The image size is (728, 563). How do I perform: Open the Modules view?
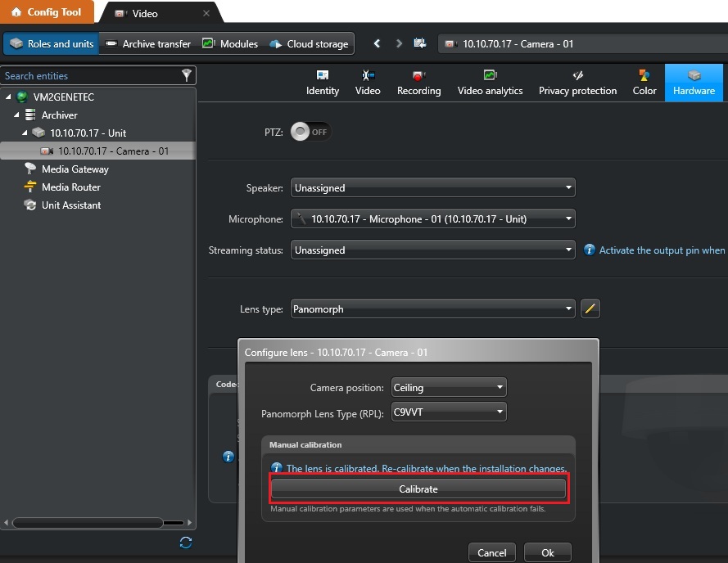[230, 43]
